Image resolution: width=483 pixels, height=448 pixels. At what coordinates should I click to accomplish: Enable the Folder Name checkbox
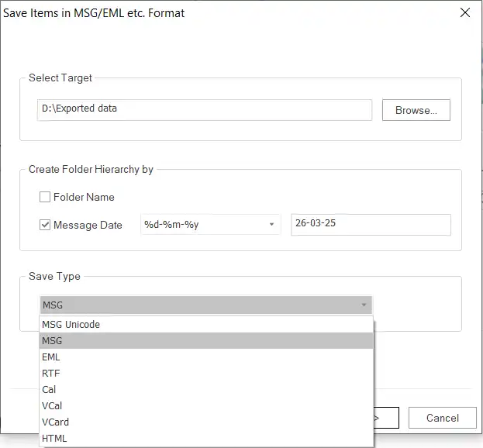[45, 197]
